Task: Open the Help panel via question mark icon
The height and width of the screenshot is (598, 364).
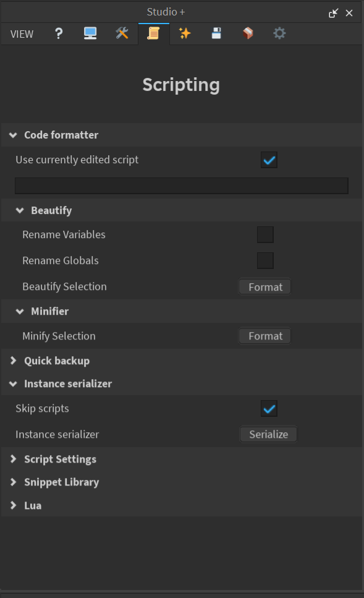Action: coord(58,34)
